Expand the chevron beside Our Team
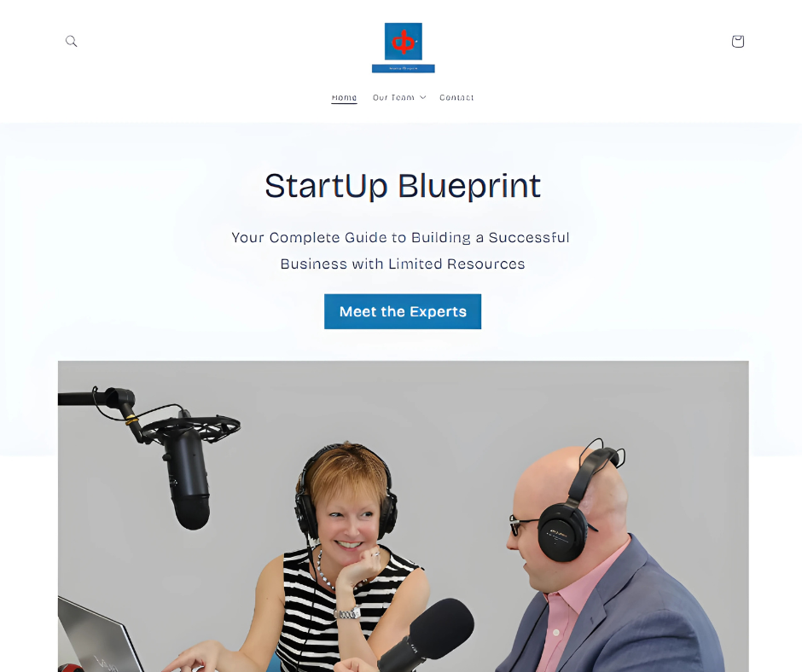 pyautogui.click(x=423, y=97)
